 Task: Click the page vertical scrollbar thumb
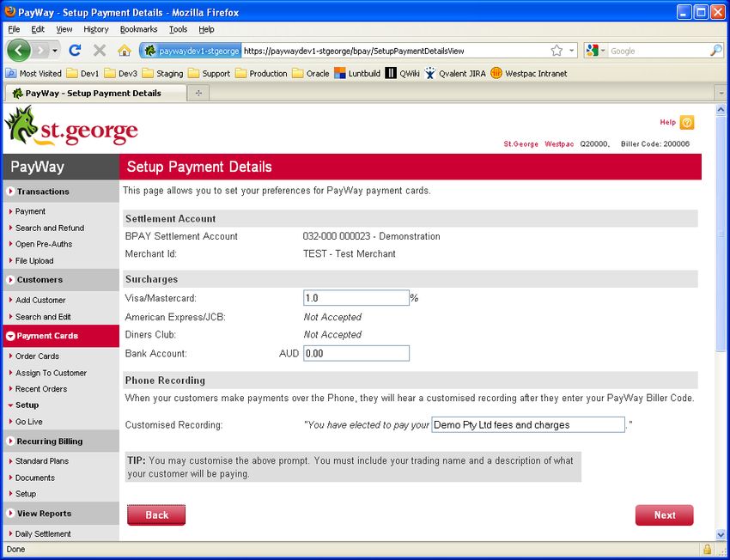721,235
